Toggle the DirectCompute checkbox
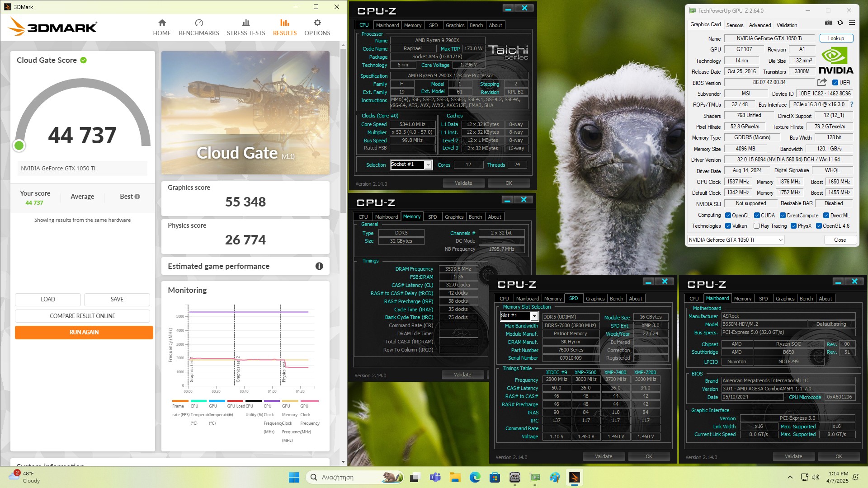 coord(783,216)
